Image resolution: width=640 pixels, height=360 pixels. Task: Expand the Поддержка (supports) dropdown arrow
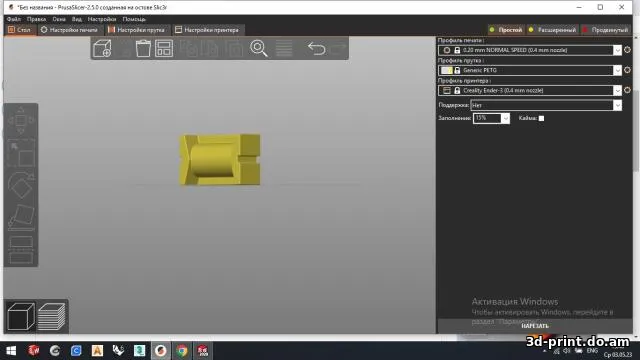[x=617, y=105]
